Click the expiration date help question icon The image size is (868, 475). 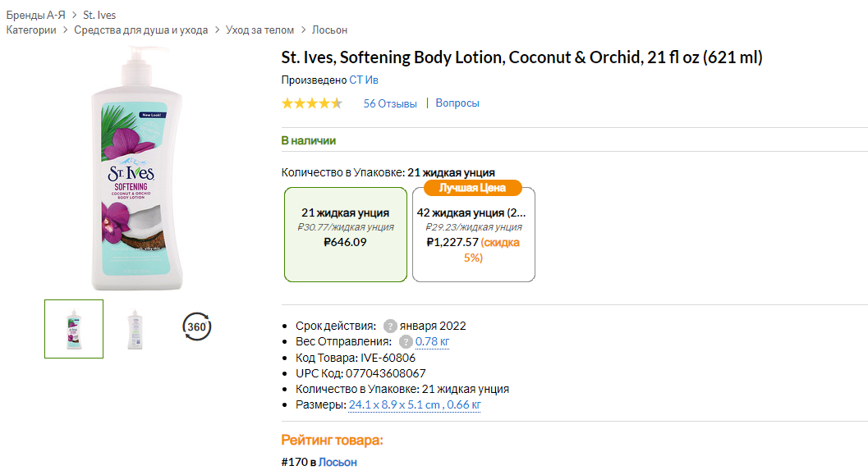[390, 326]
